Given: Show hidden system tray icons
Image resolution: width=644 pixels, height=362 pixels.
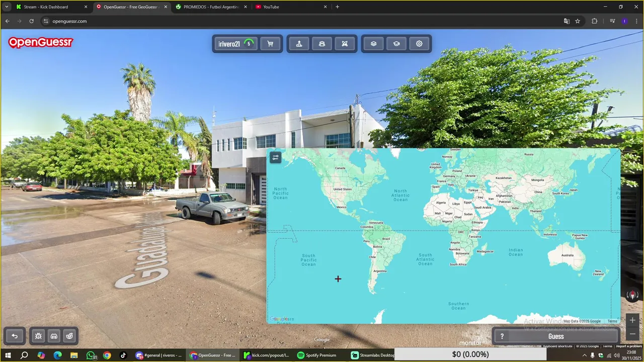Looking at the screenshot, I should tap(586, 355).
